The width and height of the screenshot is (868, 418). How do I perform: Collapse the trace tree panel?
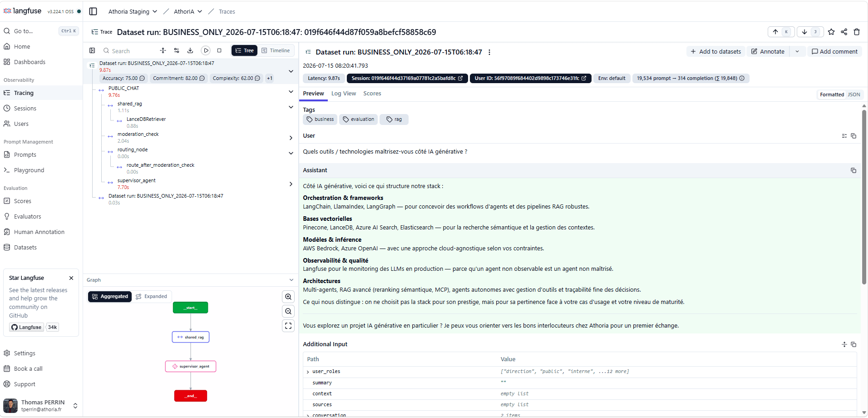[92, 50]
